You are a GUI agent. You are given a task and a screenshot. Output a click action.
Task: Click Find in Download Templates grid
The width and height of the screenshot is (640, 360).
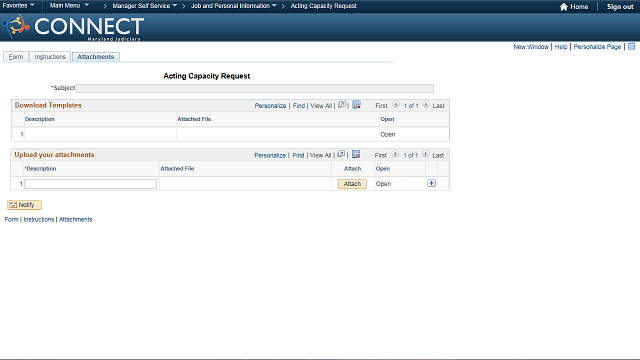299,106
